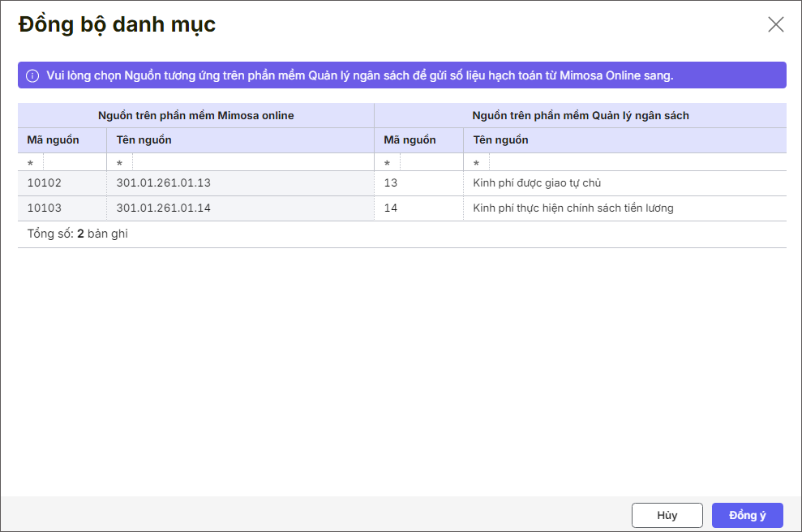Focus the Mimosa Tên nguồn filter input
Viewport: 802px width, 532px height.
[x=253, y=163]
